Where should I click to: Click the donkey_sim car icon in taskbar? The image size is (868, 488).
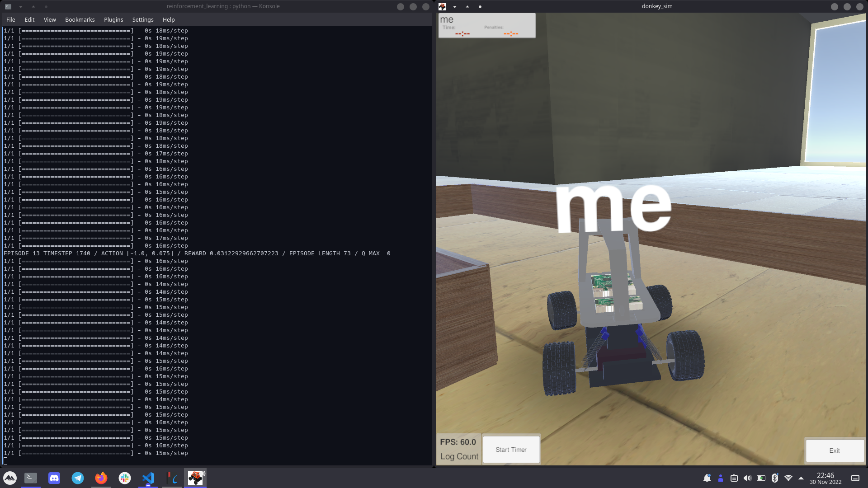[195, 478]
